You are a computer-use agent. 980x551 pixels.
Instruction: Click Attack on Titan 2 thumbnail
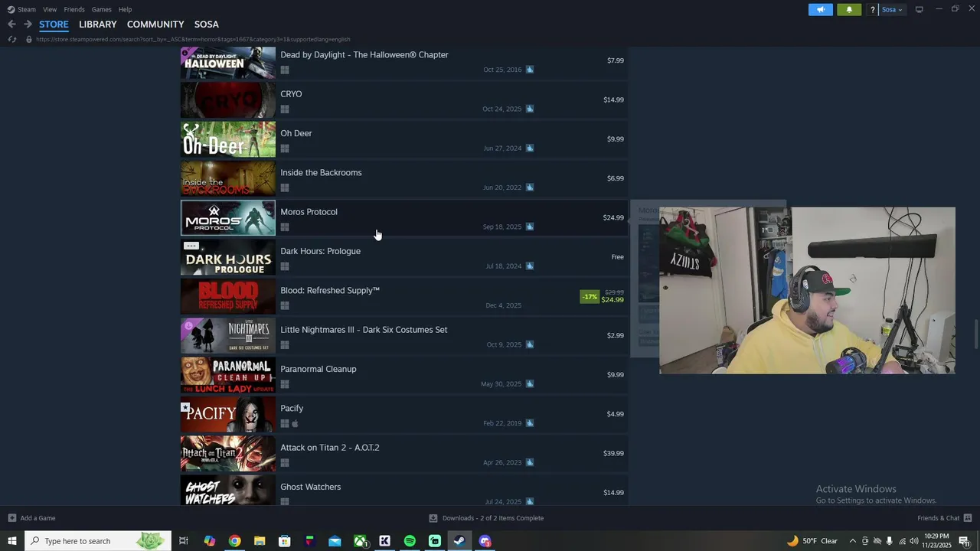point(228,453)
